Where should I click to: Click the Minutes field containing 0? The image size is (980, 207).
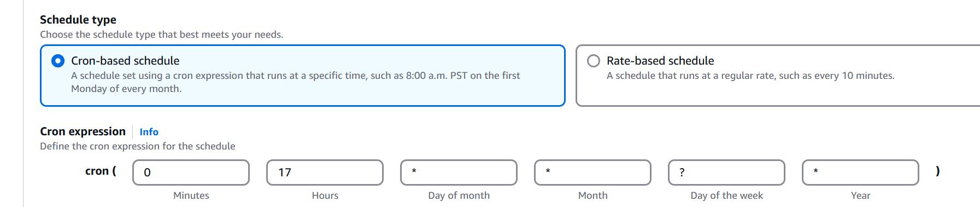point(191,173)
